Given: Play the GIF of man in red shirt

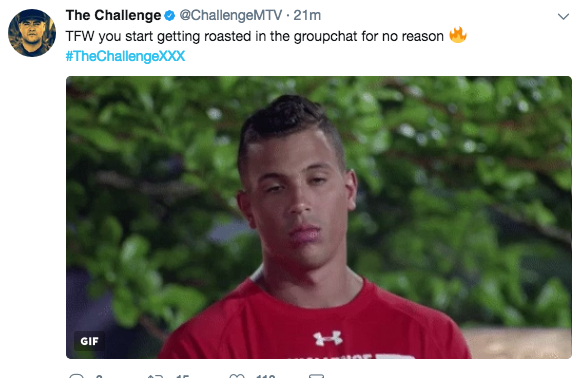Looking at the screenshot, I should 319,217.
